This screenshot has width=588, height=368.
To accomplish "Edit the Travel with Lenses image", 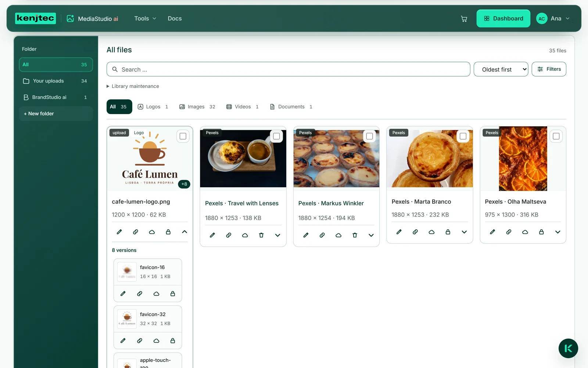I will click(x=212, y=235).
